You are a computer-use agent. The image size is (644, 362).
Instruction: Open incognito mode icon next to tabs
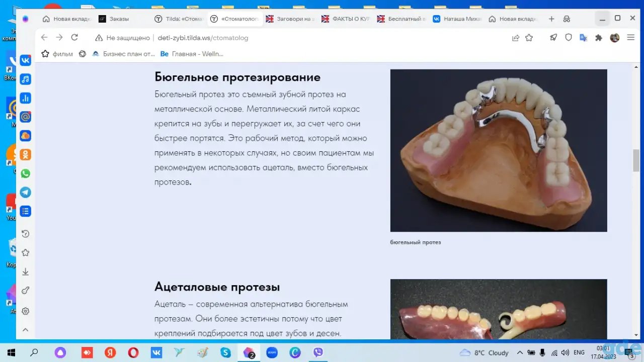pos(567,19)
